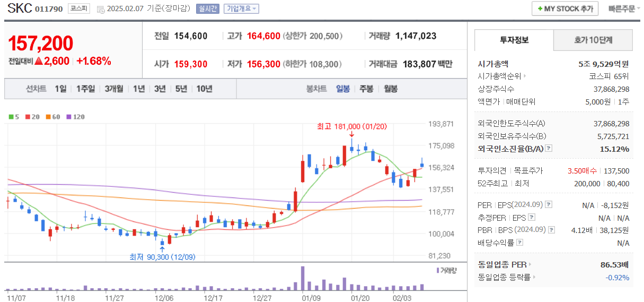Open the 기업개요 dropdown
644x302 pixels.
tap(241, 8)
